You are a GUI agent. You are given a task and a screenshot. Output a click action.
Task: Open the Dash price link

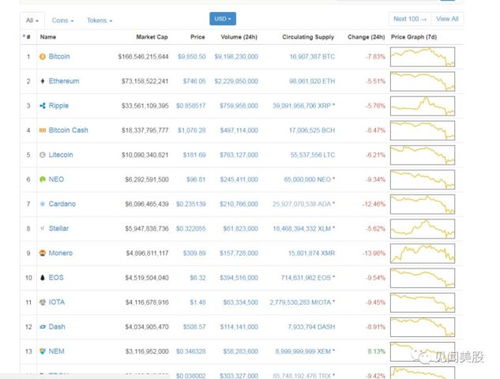point(194,327)
